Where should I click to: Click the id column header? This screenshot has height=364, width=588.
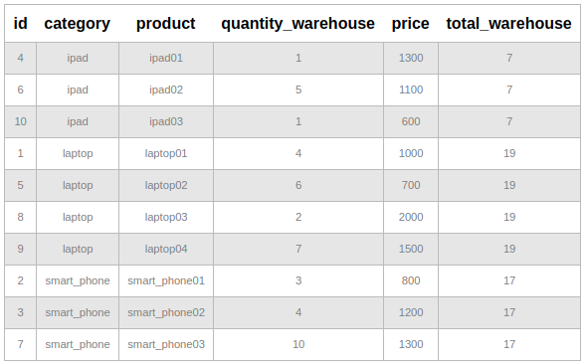(21, 24)
